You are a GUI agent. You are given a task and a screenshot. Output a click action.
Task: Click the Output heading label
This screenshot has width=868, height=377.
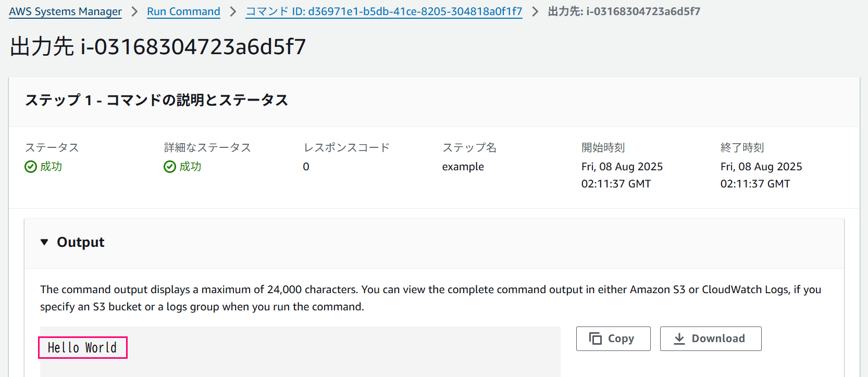[81, 242]
